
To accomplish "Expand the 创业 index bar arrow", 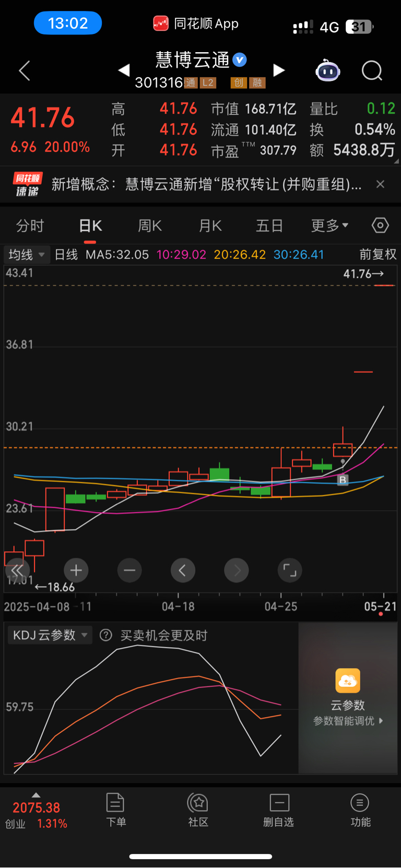I will [x=36, y=795].
